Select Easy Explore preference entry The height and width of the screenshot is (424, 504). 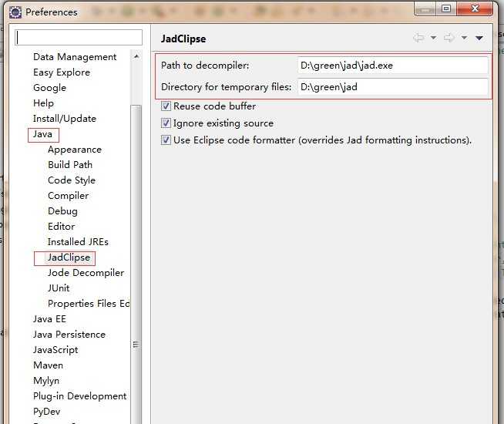[x=62, y=72]
